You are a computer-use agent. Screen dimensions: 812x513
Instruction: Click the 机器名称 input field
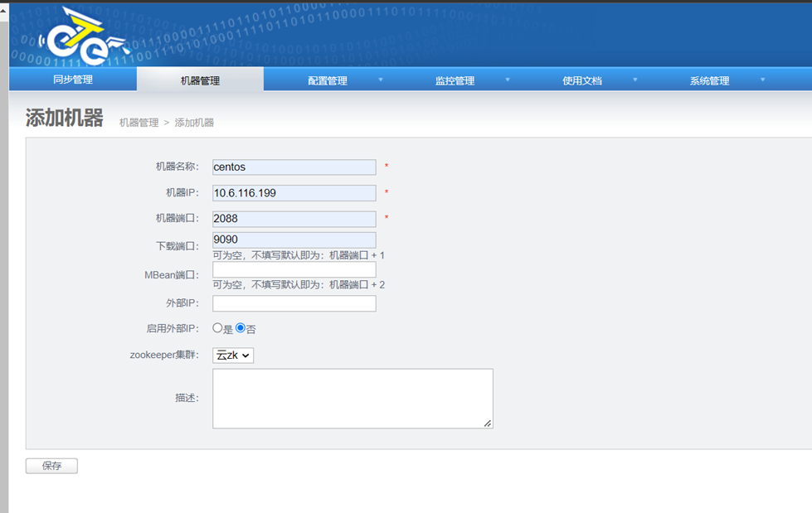tap(294, 167)
